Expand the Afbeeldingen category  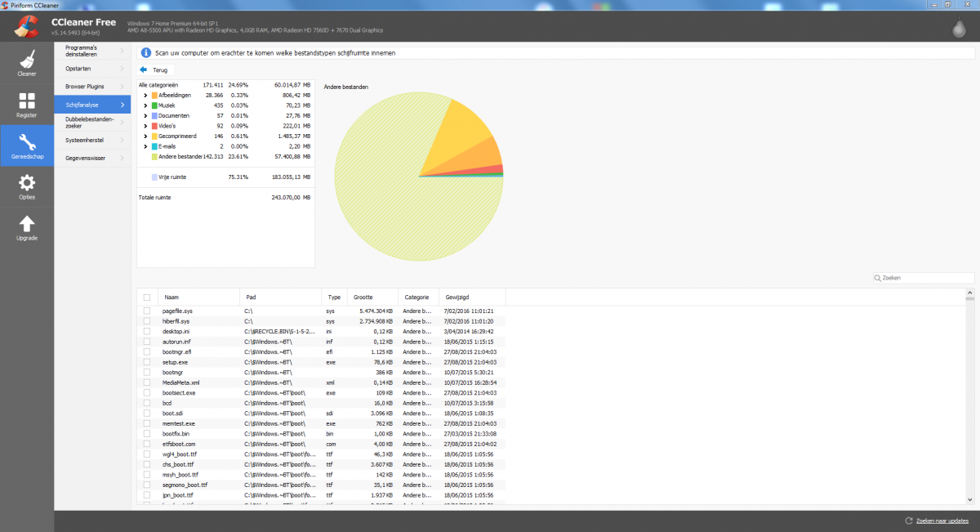pyautogui.click(x=145, y=96)
